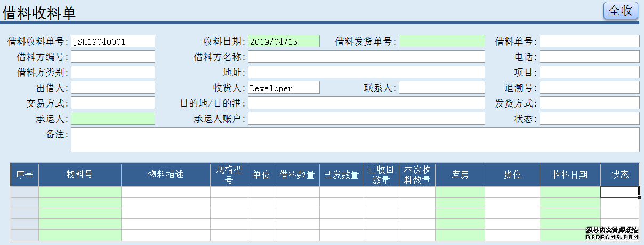Select the 收料日期 date field
644x245 pixels.
284,42
